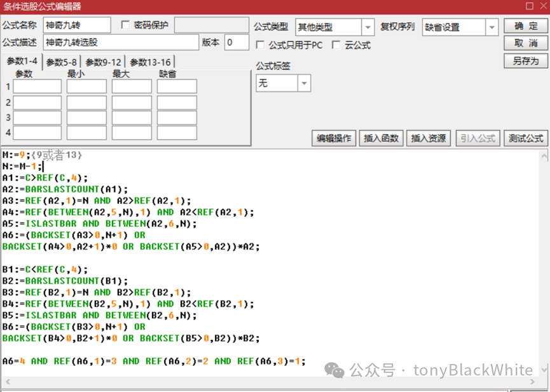Click the horizontal scrollbar right arrow
This screenshot has height=392, width=550.
pos(532,381)
